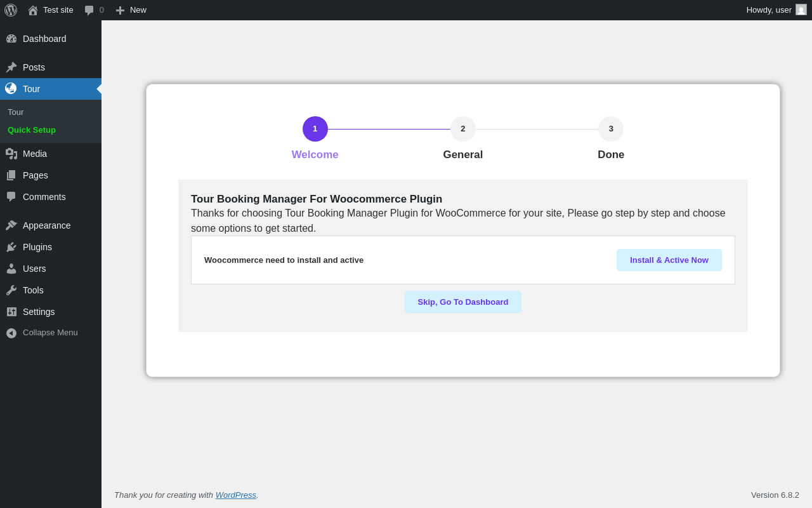Open the Pages menu label
The image size is (812, 508).
tap(36, 175)
